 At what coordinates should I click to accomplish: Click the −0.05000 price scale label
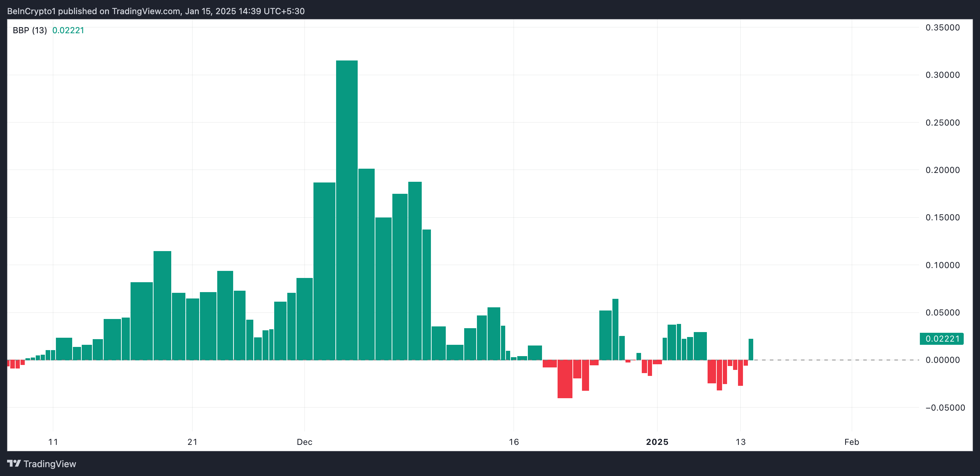(x=945, y=407)
